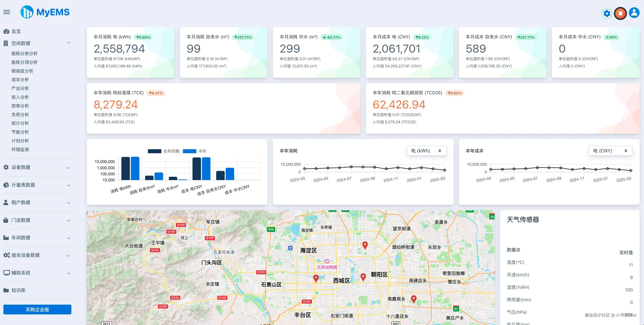Click the 采购企业版 button

tap(37, 310)
